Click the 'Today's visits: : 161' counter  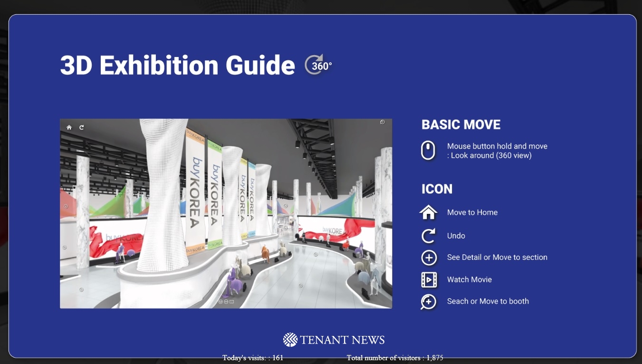(x=253, y=358)
